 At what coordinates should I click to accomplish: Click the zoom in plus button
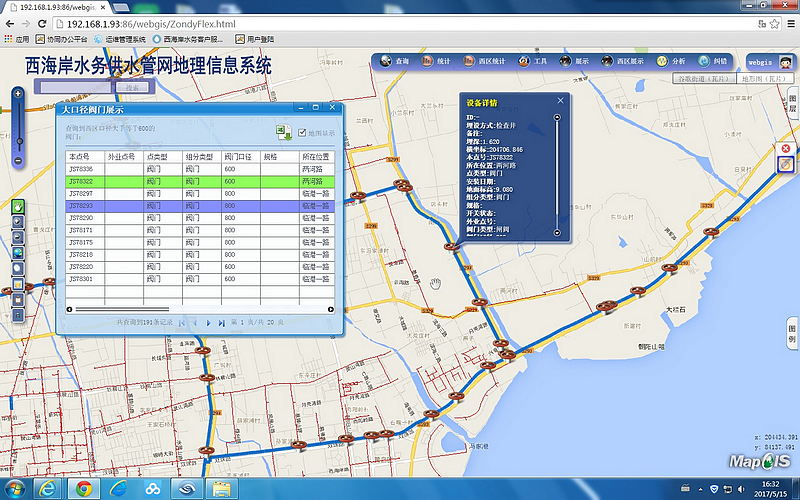coord(18,94)
